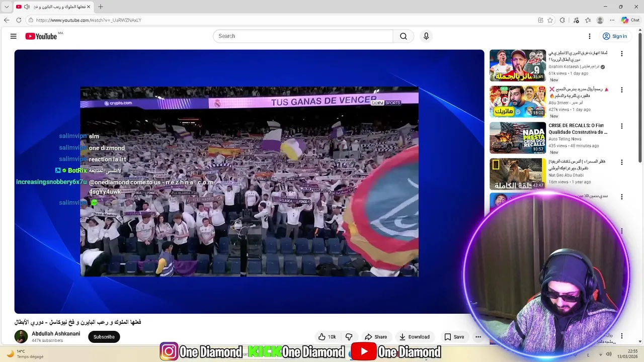Reload the page with the refresh icon
This screenshot has height=362, width=644.
(19, 20)
